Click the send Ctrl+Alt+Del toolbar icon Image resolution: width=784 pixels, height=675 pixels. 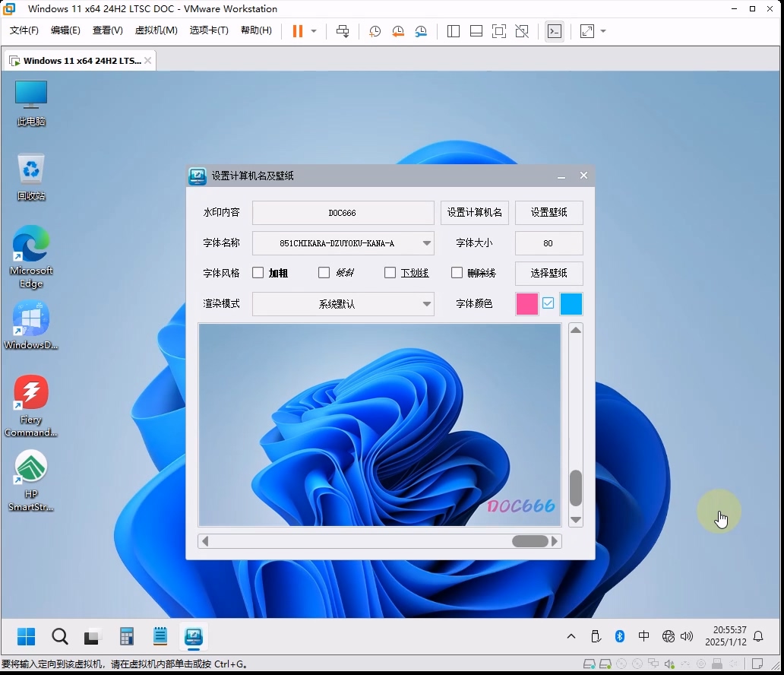tap(343, 31)
